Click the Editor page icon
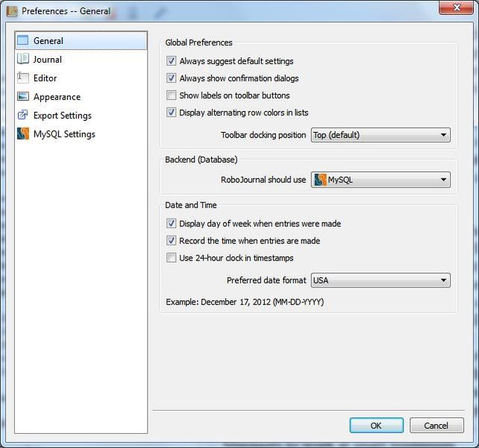Image resolution: width=479 pixels, height=448 pixels. pos(23,78)
